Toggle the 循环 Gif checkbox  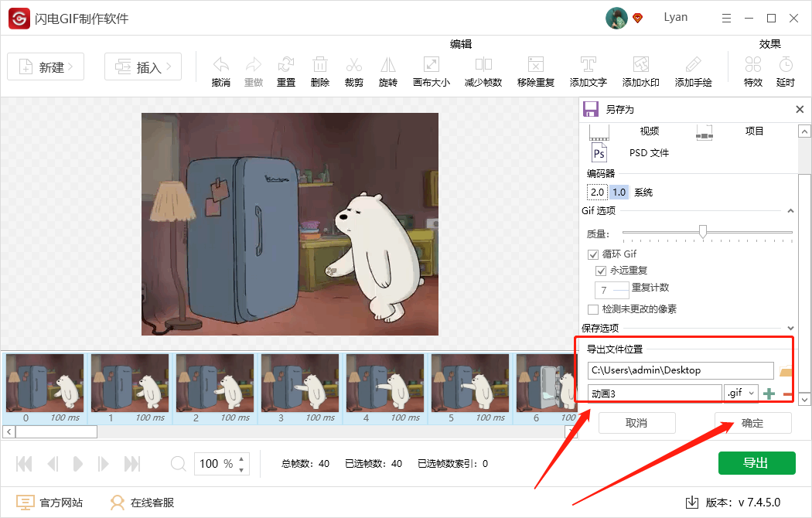coord(593,254)
